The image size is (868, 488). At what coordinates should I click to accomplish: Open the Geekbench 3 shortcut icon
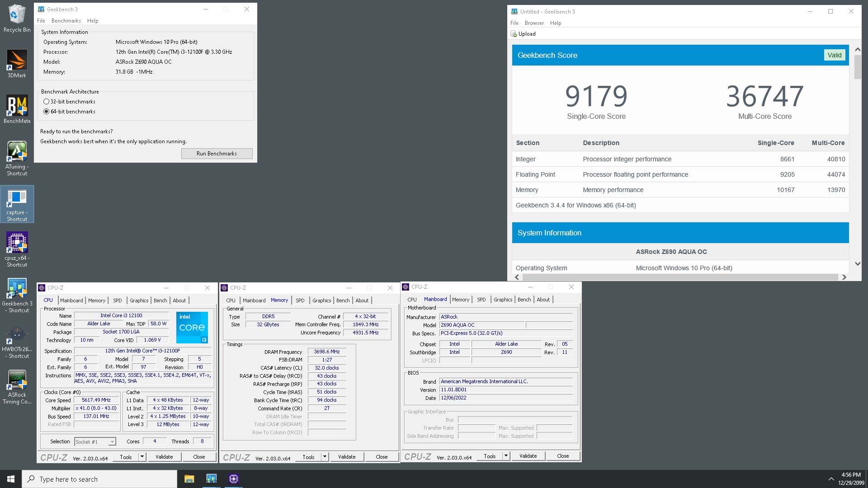[x=17, y=296]
